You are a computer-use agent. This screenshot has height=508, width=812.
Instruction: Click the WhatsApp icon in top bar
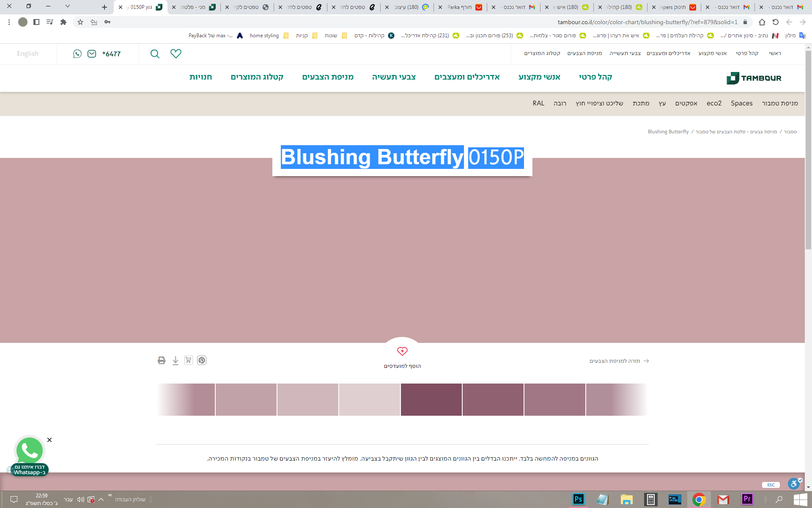click(x=77, y=54)
